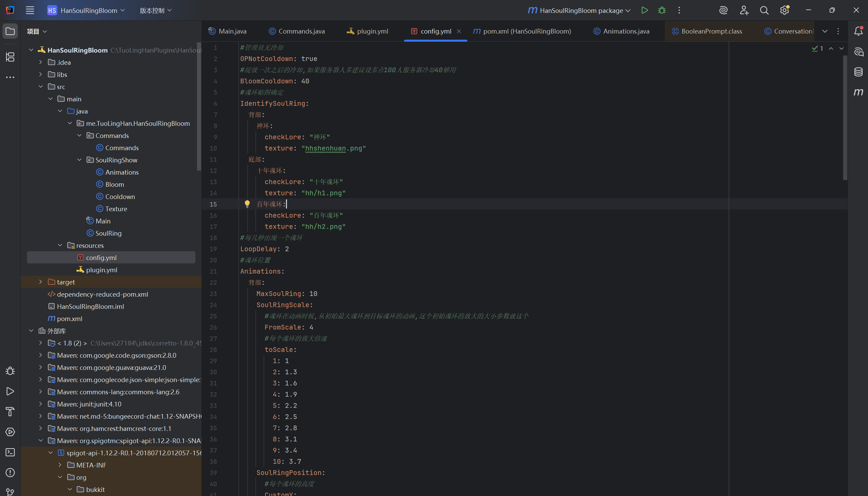Select pom.xml in project tree
The height and width of the screenshot is (496, 868).
tap(70, 319)
